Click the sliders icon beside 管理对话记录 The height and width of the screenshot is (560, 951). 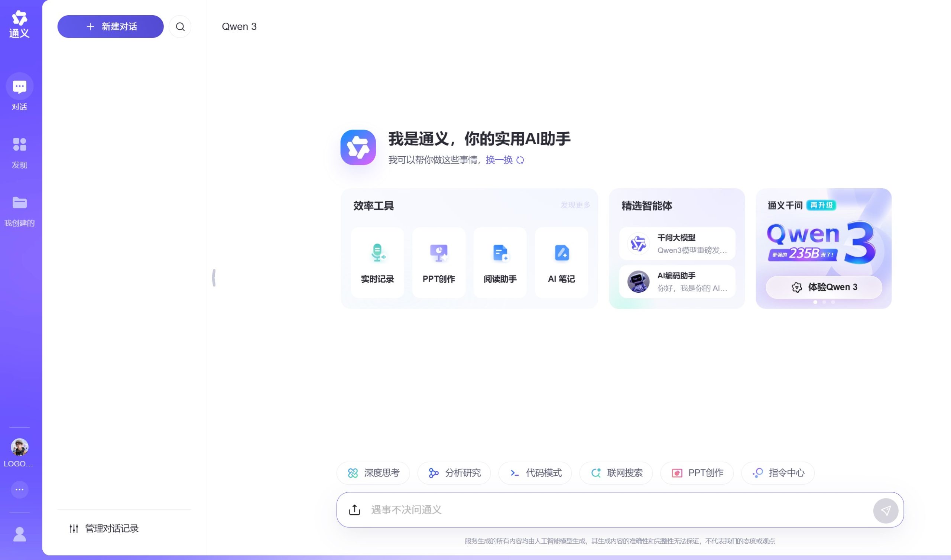pyautogui.click(x=74, y=529)
